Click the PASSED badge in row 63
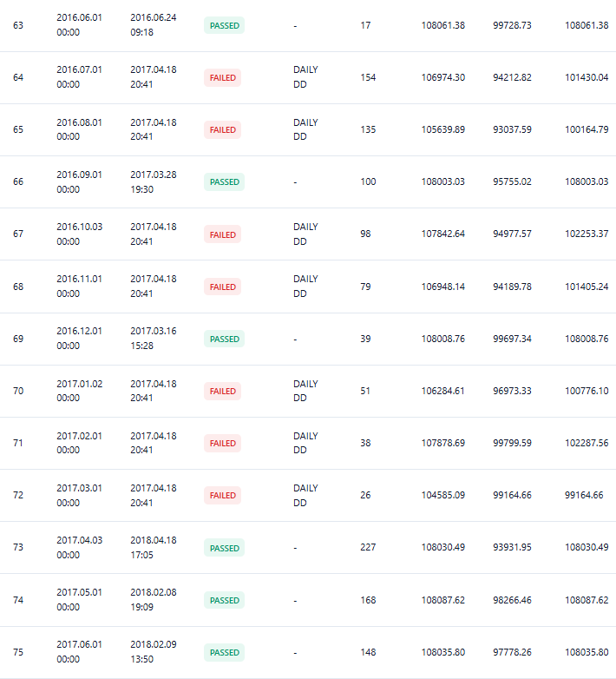The image size is (616, 679). coord(224,25)
